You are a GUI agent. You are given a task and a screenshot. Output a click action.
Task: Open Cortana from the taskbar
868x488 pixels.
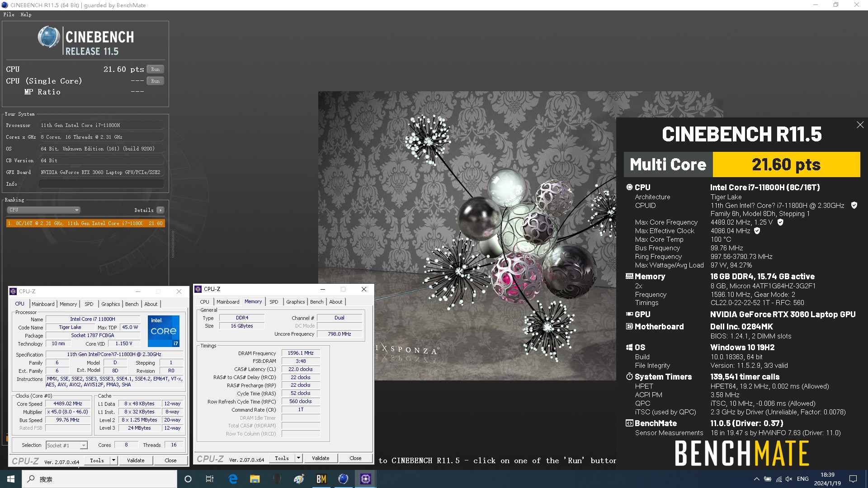point(188,479)
